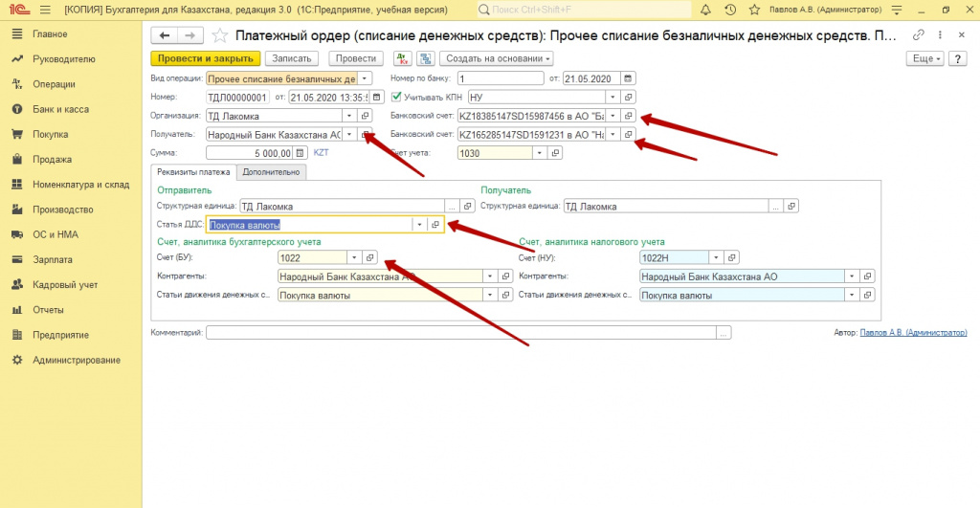Open Администрирование section
This screenshot has height=508, width=980.
(77, 361)
